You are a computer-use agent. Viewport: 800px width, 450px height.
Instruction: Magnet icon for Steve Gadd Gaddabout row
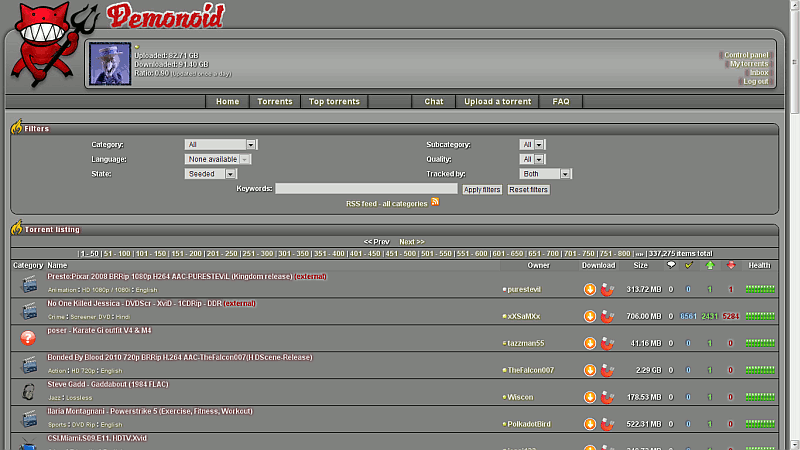pos(607,397)
